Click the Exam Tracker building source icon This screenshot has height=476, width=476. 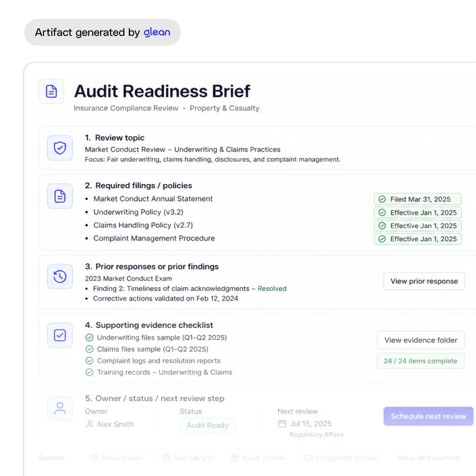235,458
